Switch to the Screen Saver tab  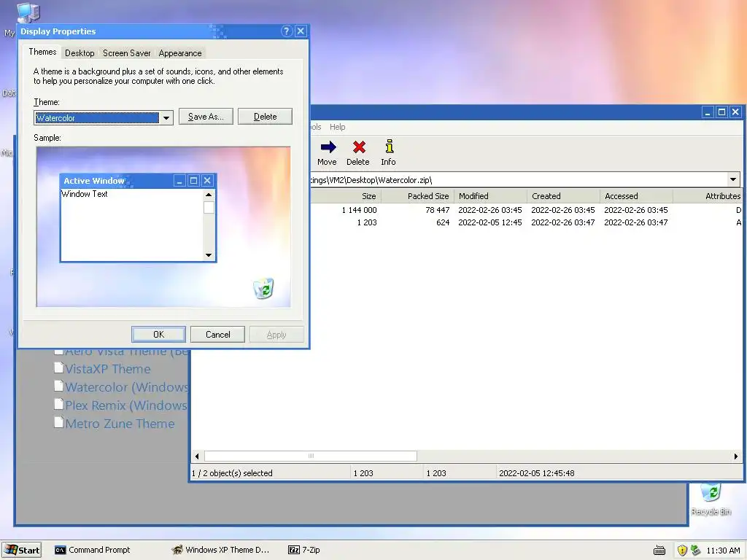coord(127,53)
